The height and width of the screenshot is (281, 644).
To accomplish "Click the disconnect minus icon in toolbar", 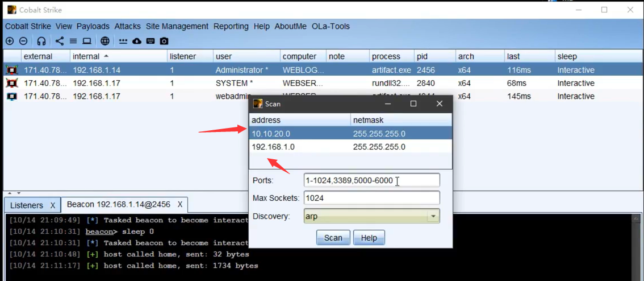I will (x=23, y=41).
